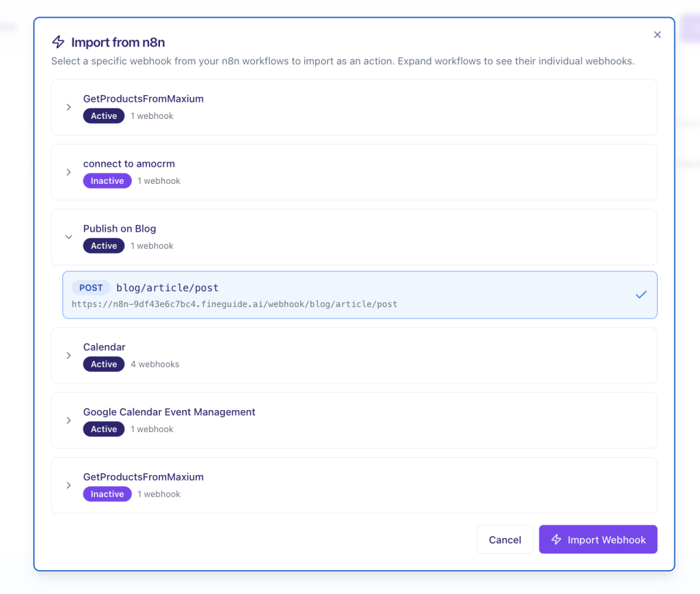Expand Google Calendar Event Management workflow
This screenshot has width=700, height=594.
68,420
